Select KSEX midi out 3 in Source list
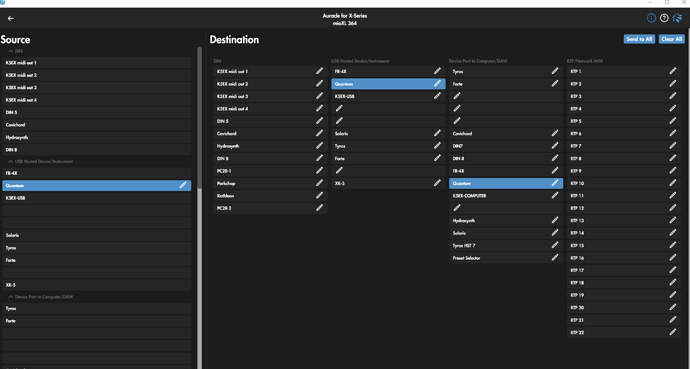 pyautogui.click(x=97, y=88)
